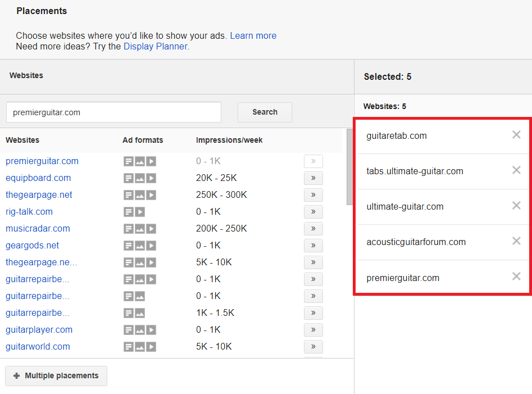Open rig-talk.com website link
Viewport: 532px width, 394px height.
tap(29, 212)
